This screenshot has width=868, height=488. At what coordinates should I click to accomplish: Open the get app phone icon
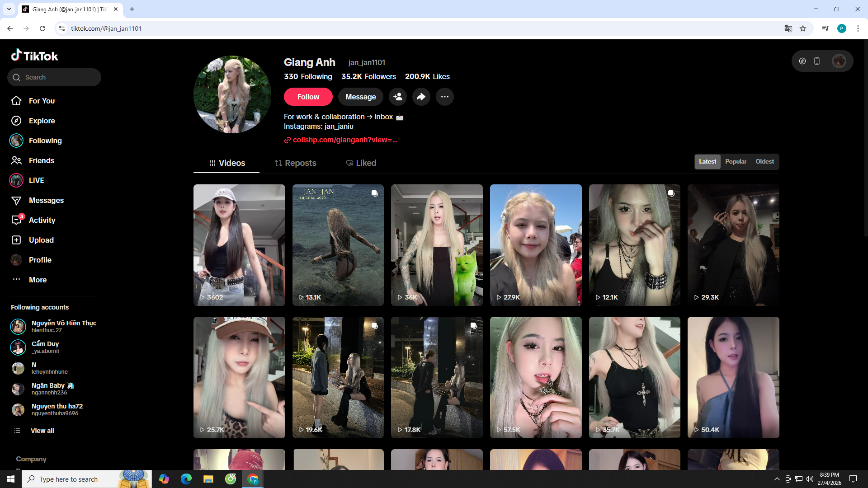[x=817, y=61]
